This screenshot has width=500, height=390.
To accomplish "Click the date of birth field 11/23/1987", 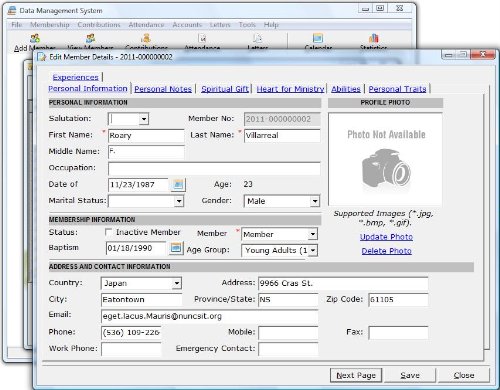I will [139, 185].
